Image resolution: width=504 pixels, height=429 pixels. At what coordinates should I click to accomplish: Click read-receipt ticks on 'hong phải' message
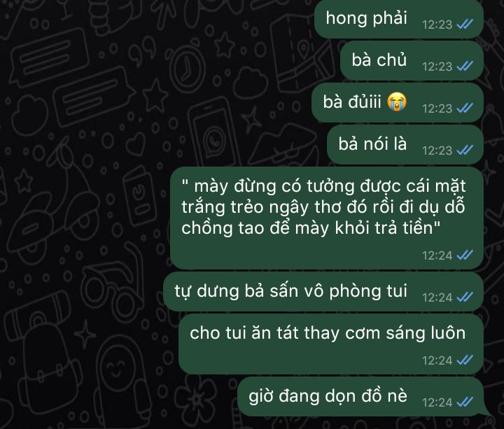tap(465, 24)
